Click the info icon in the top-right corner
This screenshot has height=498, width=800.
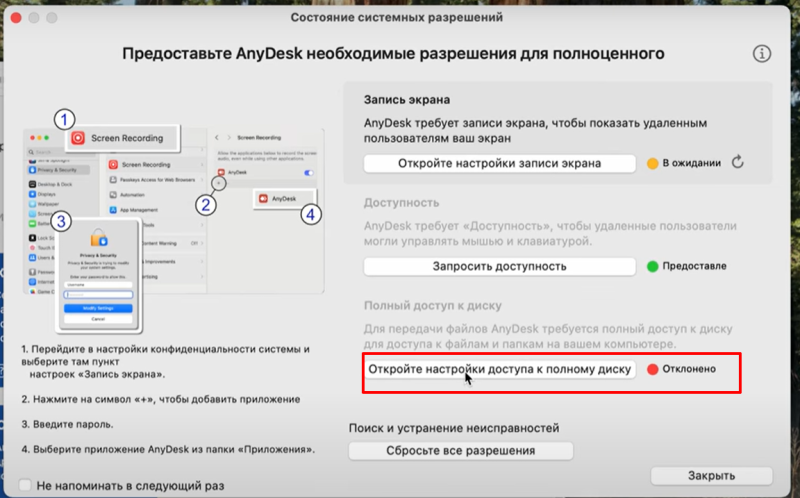[763, 53]
